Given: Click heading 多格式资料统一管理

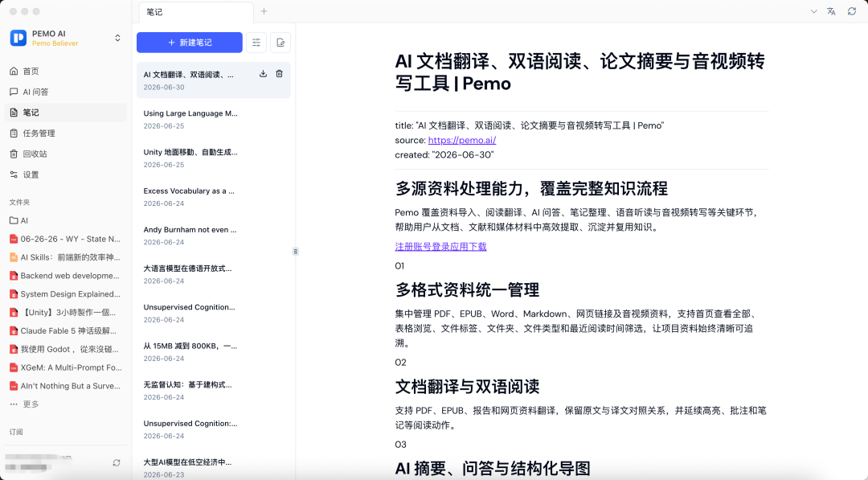Looking at the screenshot, I should (x=467, y=289).
